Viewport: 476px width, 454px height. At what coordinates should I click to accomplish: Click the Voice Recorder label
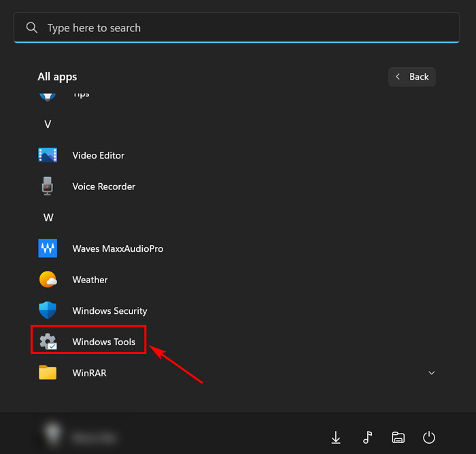(x=104, y=187)
